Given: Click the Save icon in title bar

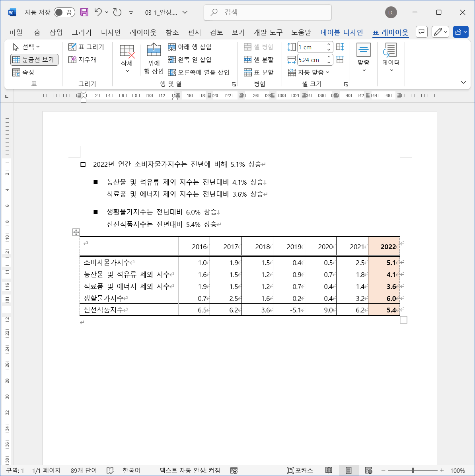Looking at the screenshot, I should [x=84, y=12].
